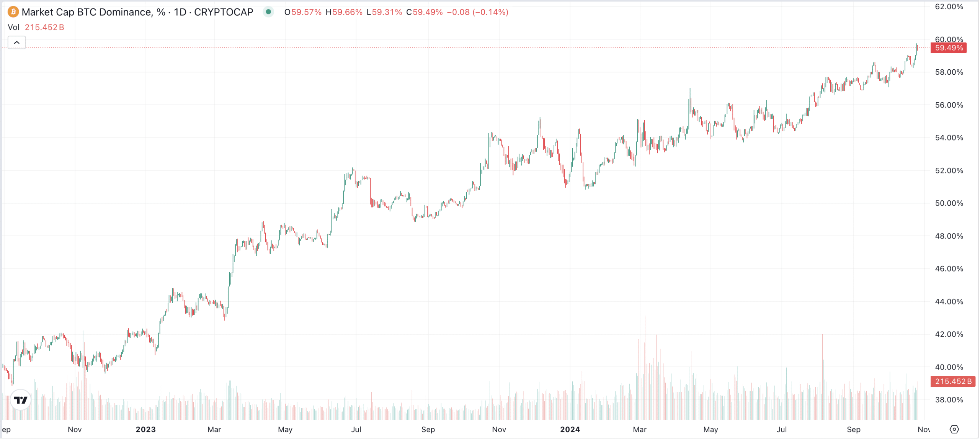980x440 pixels.
Task: Open chart settings via the hexagonal gear icon
Action: tap(954, 429)
